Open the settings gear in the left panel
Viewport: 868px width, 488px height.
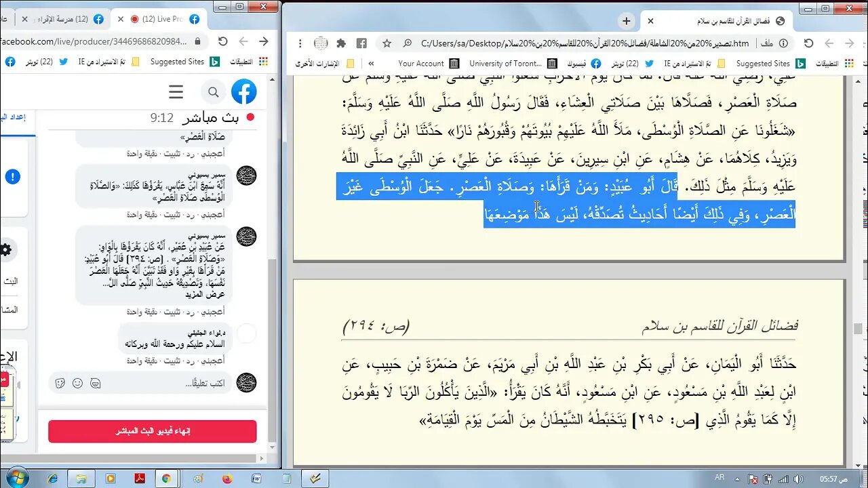(5, 249)
